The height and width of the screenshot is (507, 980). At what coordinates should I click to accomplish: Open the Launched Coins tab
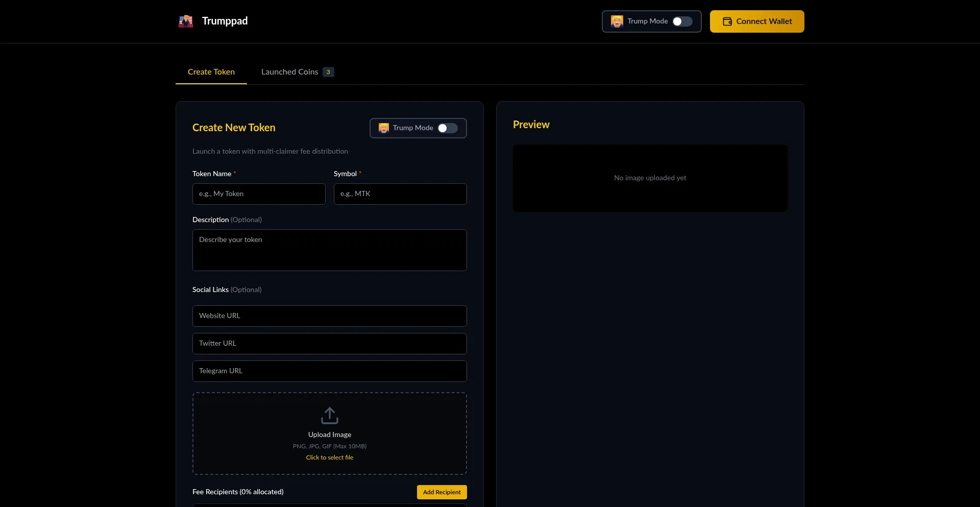pos(289,72)
